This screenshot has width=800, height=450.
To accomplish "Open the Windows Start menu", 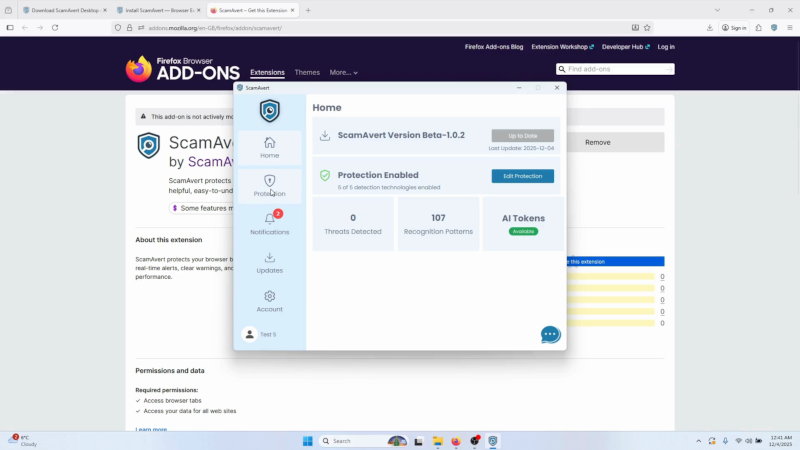I will 307,441.
